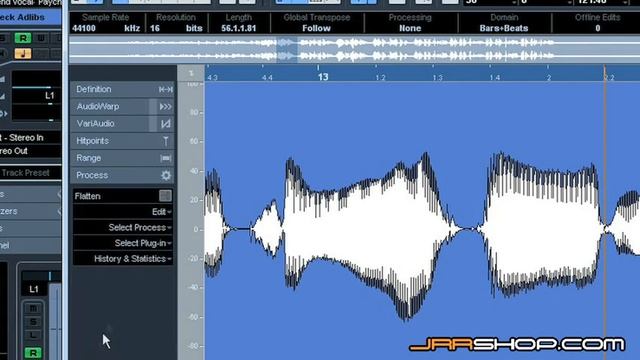This screenshot has width=640, height=360.
Task: Open the Stereo Out output routing field
Action: coord(31,151)
